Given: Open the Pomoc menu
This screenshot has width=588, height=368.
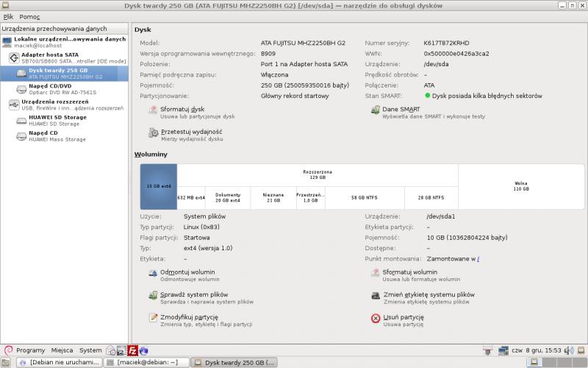Looking at the screenshot, I should pyautogui.click(x=30, y=16).
